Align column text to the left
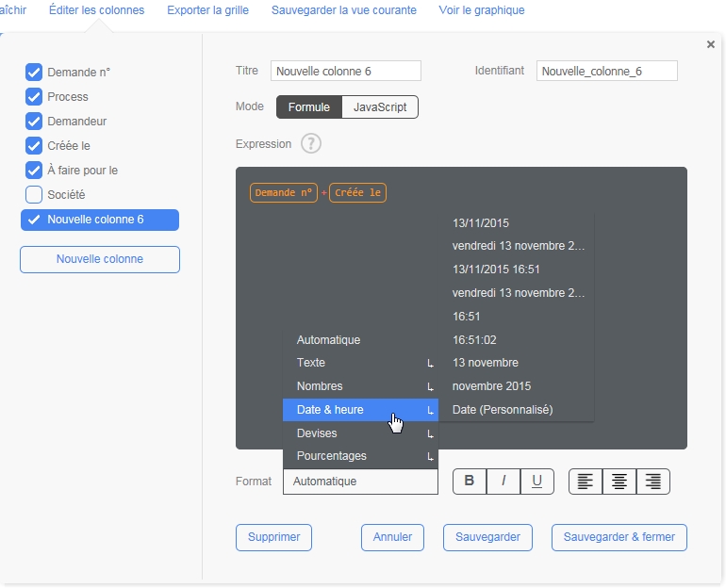This screenshot has height=588, width=726. point(586,482)
